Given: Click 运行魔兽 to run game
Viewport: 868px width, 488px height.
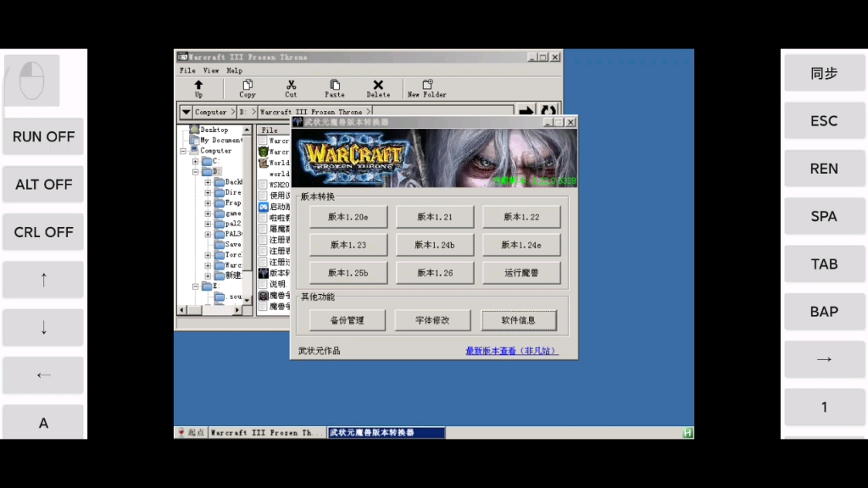Looking at the screenshot, I should (x=521, y=273).
